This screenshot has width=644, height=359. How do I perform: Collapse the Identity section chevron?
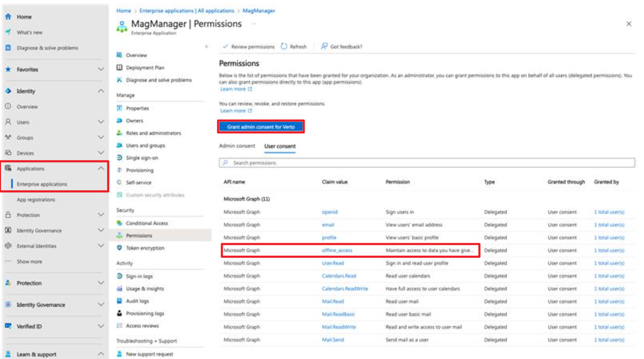101,91
